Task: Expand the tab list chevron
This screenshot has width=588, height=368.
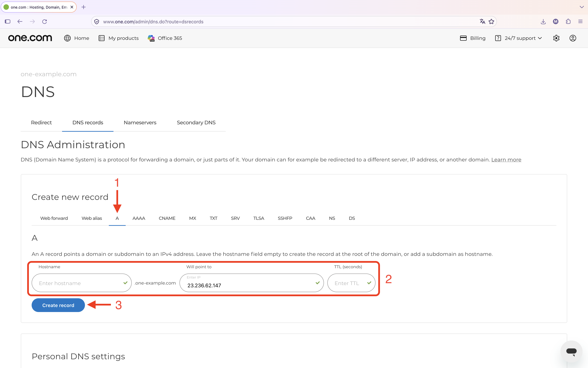Action: click(x=582, y=7)
